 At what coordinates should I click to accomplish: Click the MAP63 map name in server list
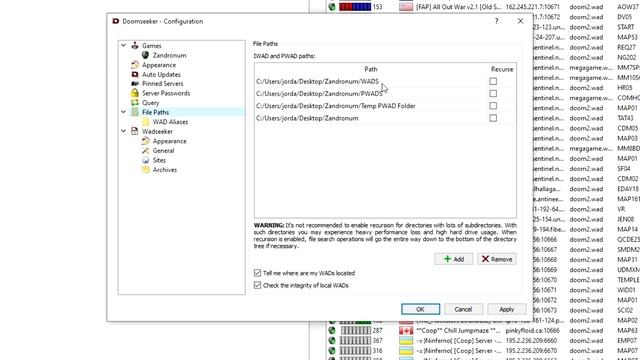click(x=627, y=331)
